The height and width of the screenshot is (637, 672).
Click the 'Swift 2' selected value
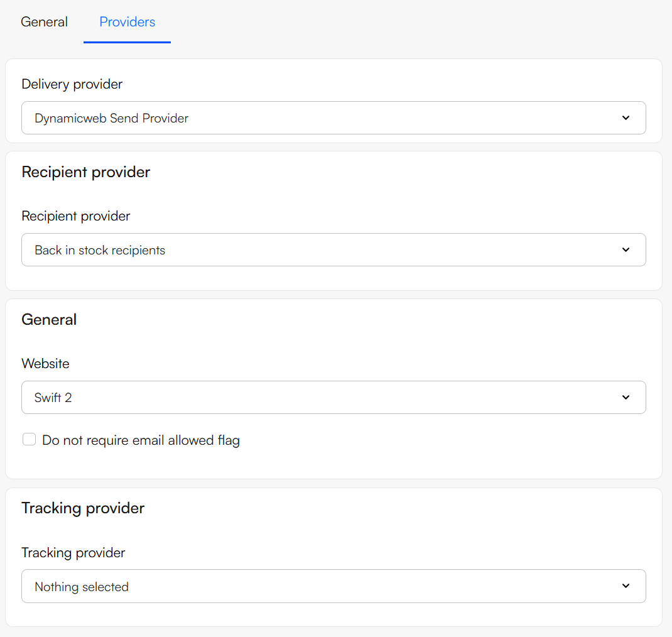(x=53, y=398)
